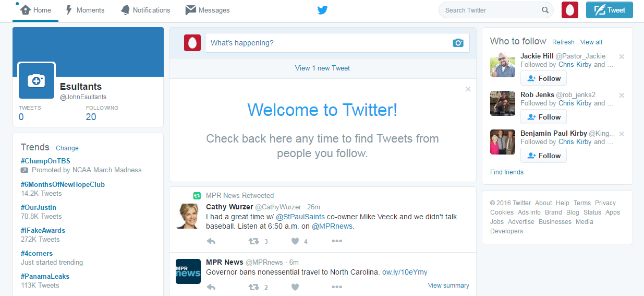
Task: Open the #4corners trend
Action: pyautogui.click(x=37, y=253)
